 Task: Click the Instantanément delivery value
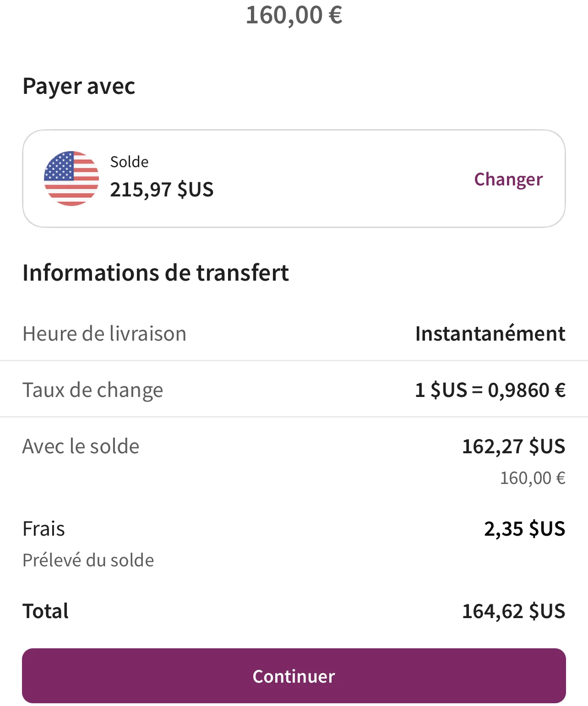490,333
